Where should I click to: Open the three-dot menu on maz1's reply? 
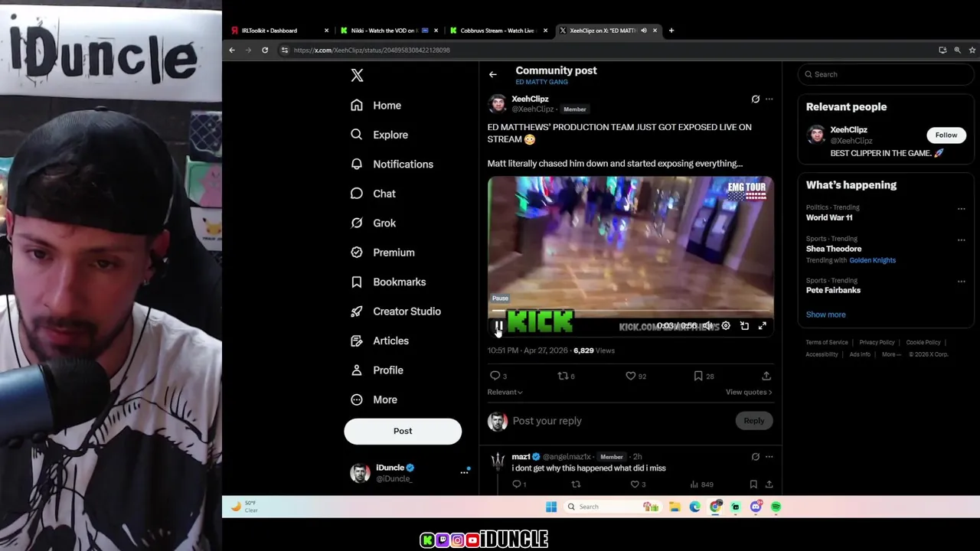click(769, 457)
